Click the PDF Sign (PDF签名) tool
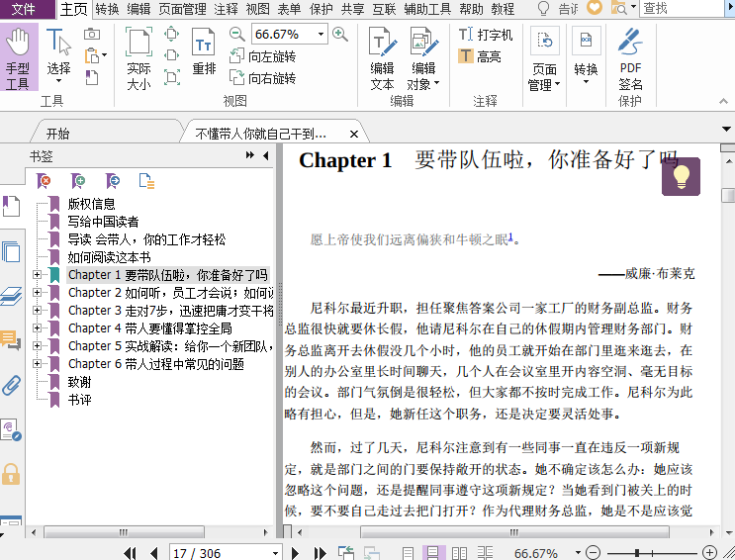This screenshot has width=735, height=560. pos(630,58)
